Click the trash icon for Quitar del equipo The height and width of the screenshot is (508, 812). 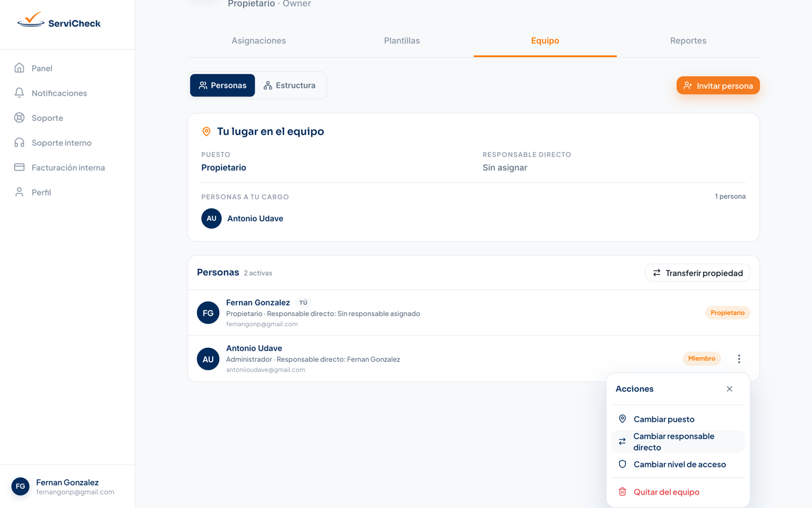click(x=623, y=492)
